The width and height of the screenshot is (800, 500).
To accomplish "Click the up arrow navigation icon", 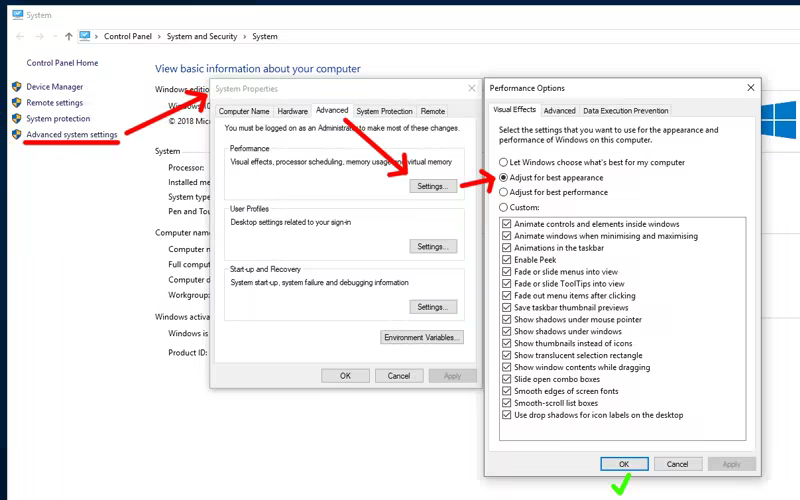I will (68, 37).
